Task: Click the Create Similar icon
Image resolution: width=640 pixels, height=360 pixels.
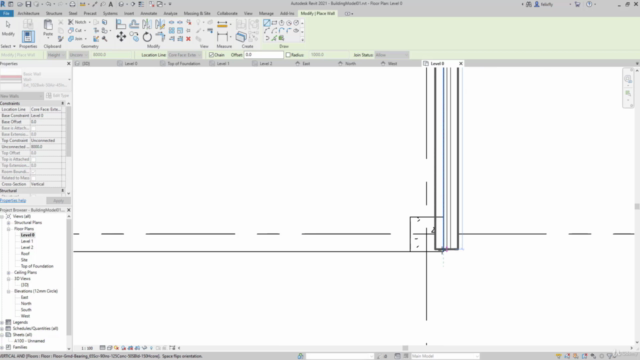Action: tap(241, 36)
